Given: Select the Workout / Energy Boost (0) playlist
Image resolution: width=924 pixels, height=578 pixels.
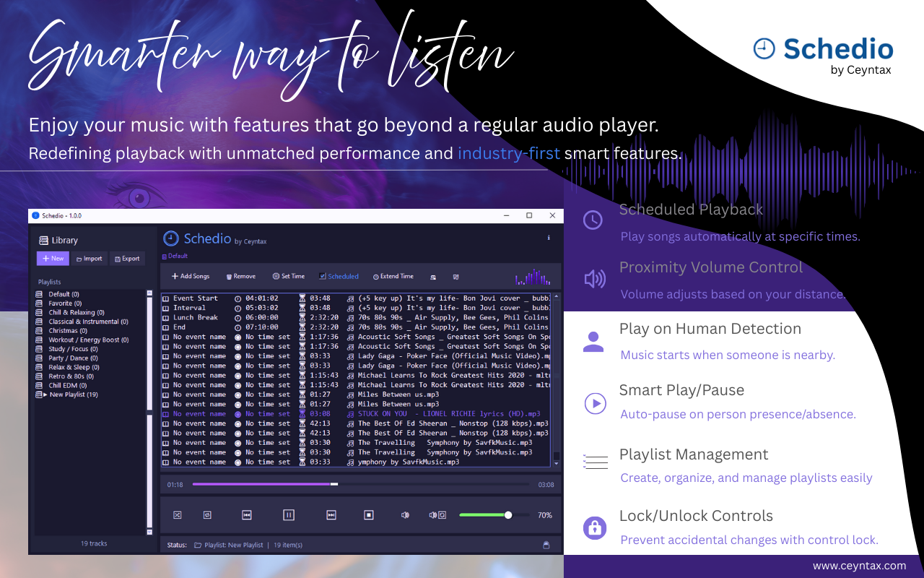Looking at the screenshot, I should tap(89, 340).
